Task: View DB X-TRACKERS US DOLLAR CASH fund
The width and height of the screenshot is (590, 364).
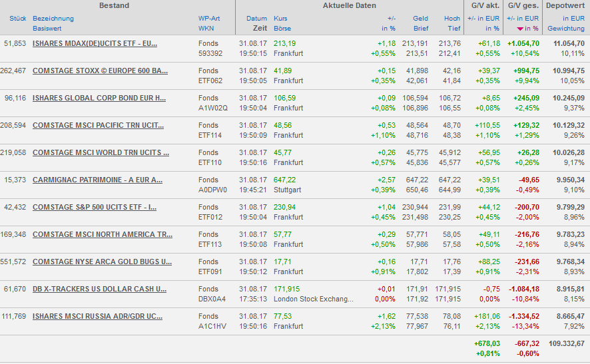Action: (99, 289)
